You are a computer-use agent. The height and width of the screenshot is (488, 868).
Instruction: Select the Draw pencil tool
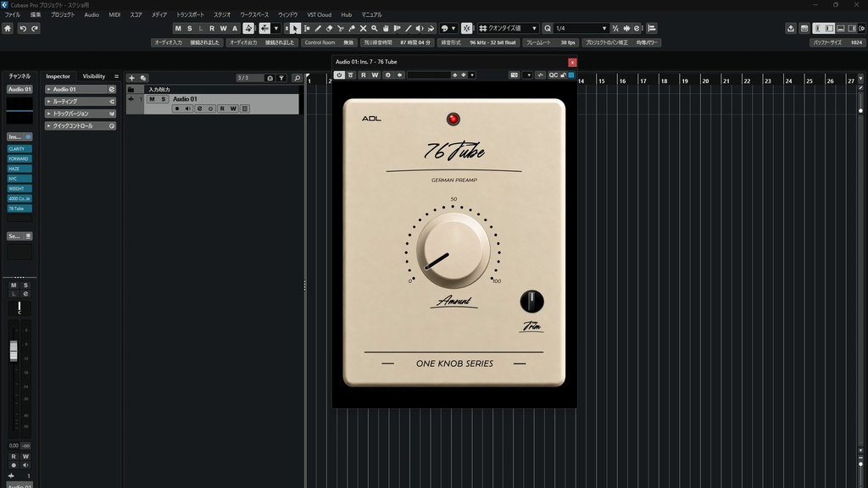pos(318,28)
